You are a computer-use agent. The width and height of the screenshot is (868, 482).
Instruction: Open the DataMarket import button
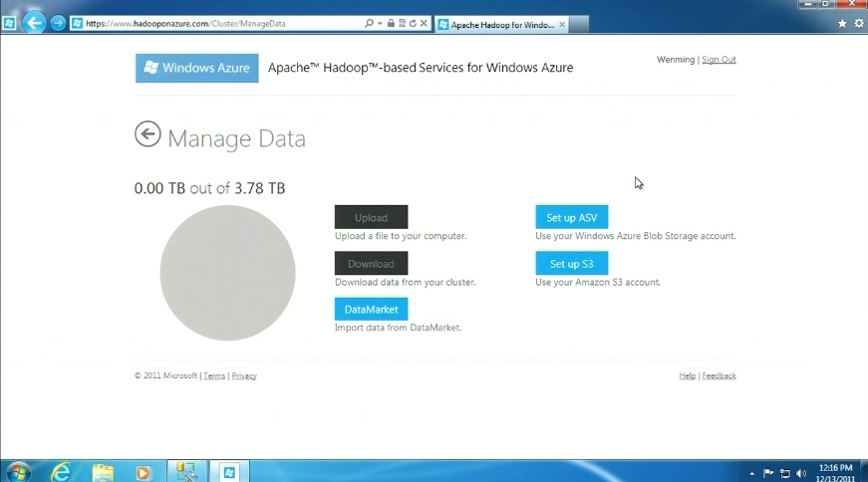click(x=371, y=309)
